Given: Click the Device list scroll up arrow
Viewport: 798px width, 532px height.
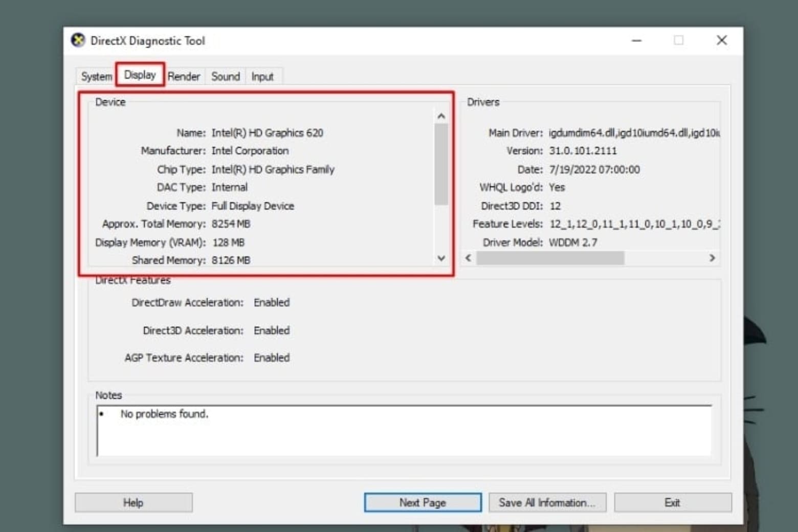Looking at the screenshot, I should (441, 117).
